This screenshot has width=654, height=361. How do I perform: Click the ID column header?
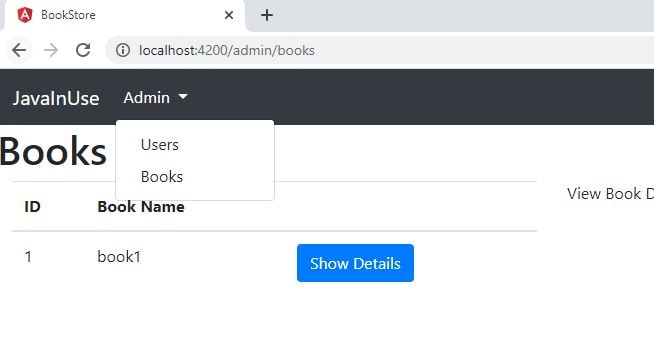[x=32, y=207]
